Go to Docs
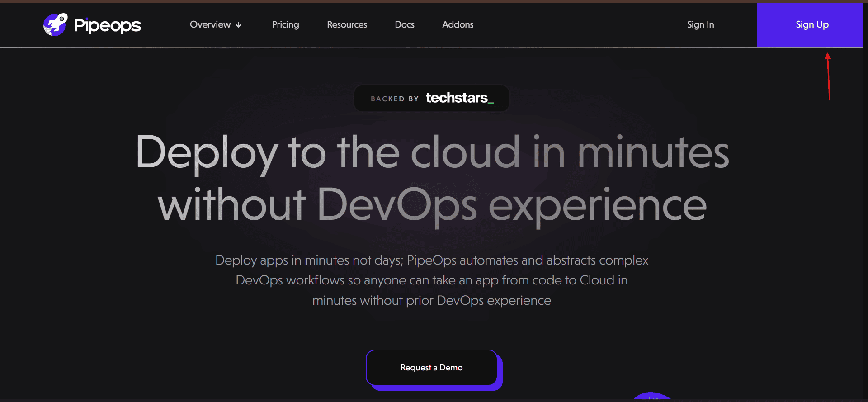868x402 pixels. click(x=404, y=24)
